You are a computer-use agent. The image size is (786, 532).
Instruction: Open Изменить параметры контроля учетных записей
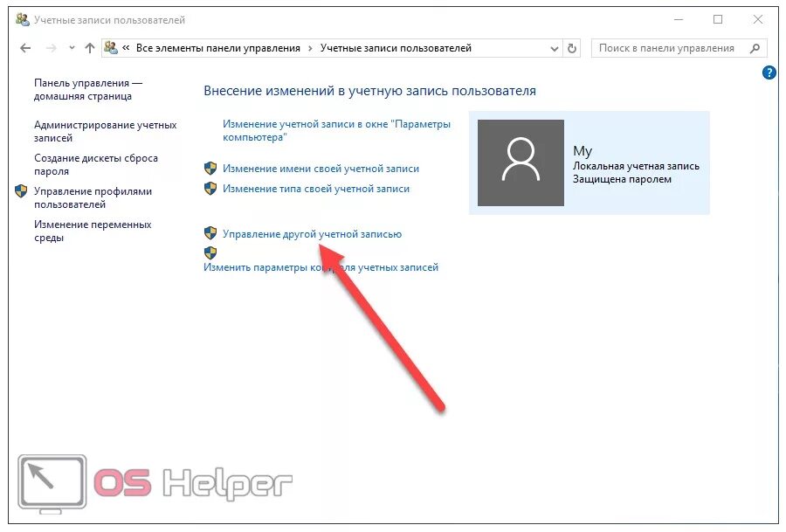(x=321, y=267)
